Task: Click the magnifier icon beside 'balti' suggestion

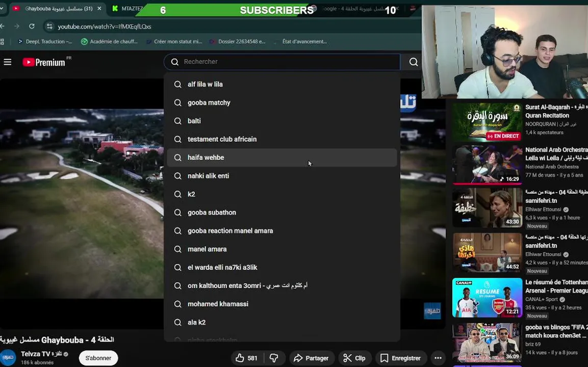Action: coord(178,121)
